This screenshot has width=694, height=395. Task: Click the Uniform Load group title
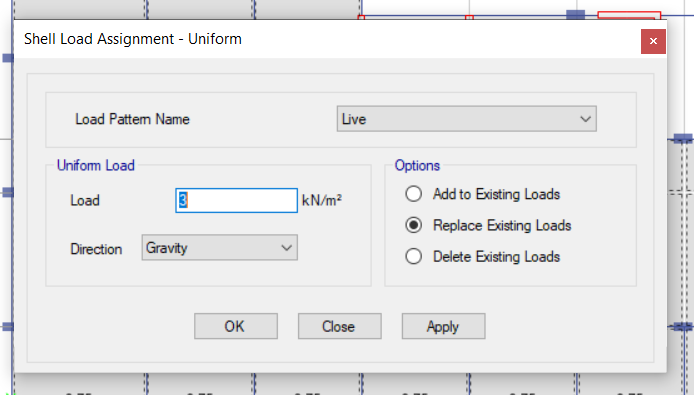tap(96, 165)
